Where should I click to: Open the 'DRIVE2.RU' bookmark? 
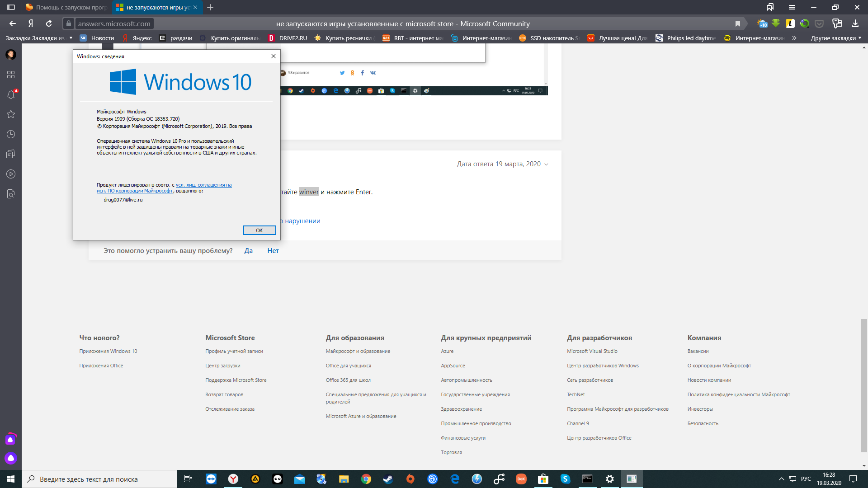(x=288, y=38)
